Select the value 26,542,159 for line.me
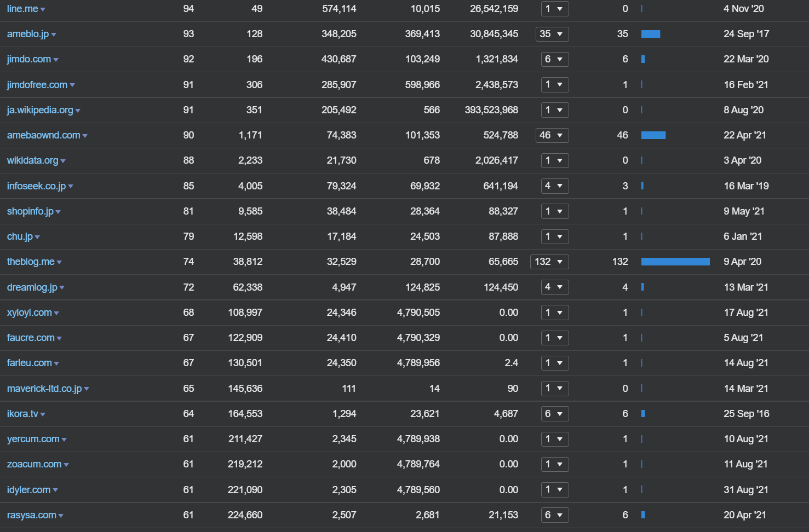The width and height of the screenshot is (809, 532). tap(494, 9)
